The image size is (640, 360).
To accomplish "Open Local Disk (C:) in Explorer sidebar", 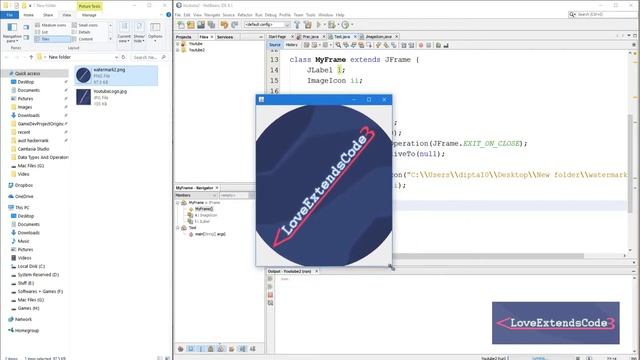I will pos(31,267).
